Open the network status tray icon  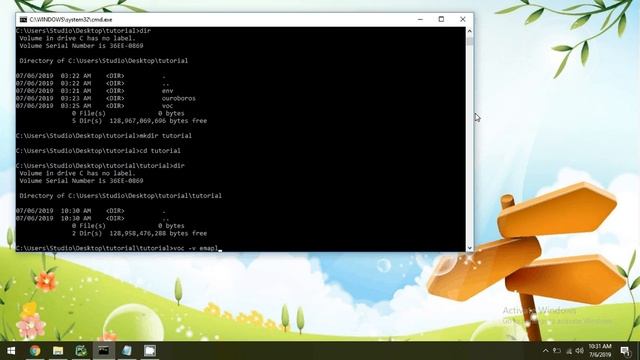pyautogui.click(x=569, y=351)
